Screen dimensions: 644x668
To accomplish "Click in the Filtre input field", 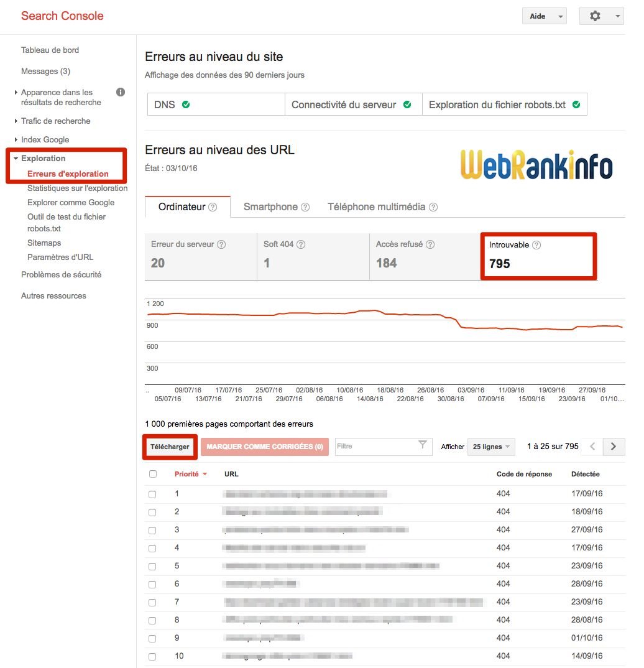I will pyautogui.click(x=384, y=447).
